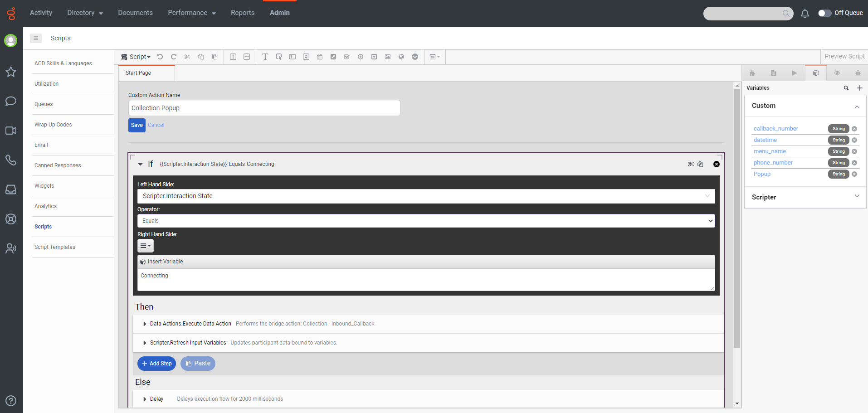Open the Directory menu

pos(85,13)
